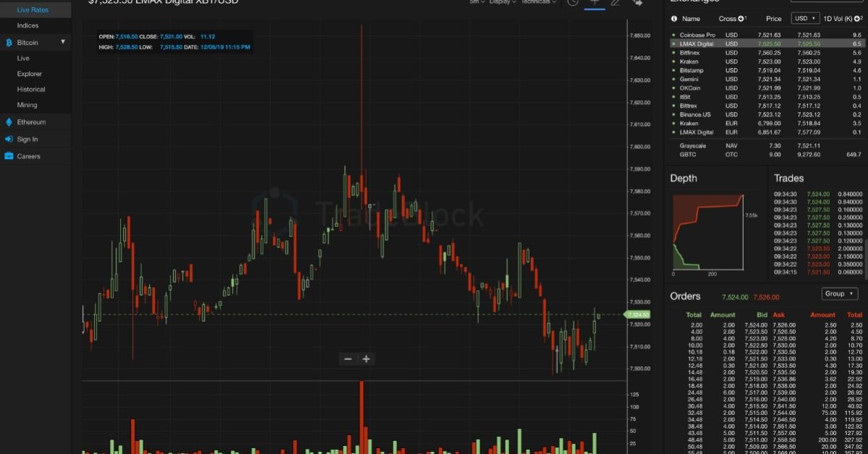Click the green dot beside Coinbase Pro

point(673,35)
